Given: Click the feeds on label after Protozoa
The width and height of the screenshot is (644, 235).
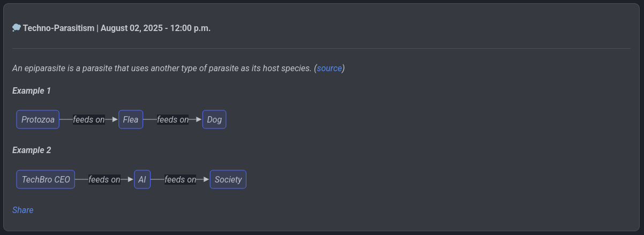Looking at the screenshot, I should pyautogui.click(x=89, y=119).
